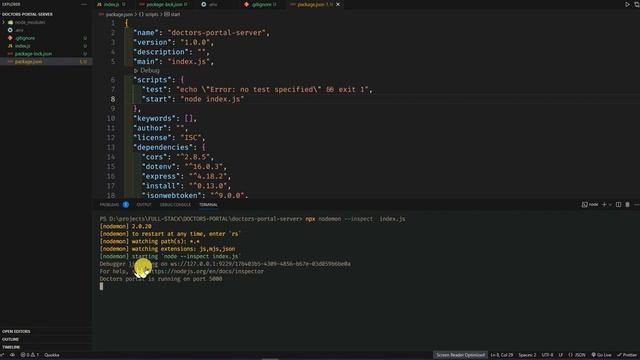Image resolution: width=640 pixels, height=360 pixels.
Task: Click Spaces: 2 indentation setting
Action: 527,355
